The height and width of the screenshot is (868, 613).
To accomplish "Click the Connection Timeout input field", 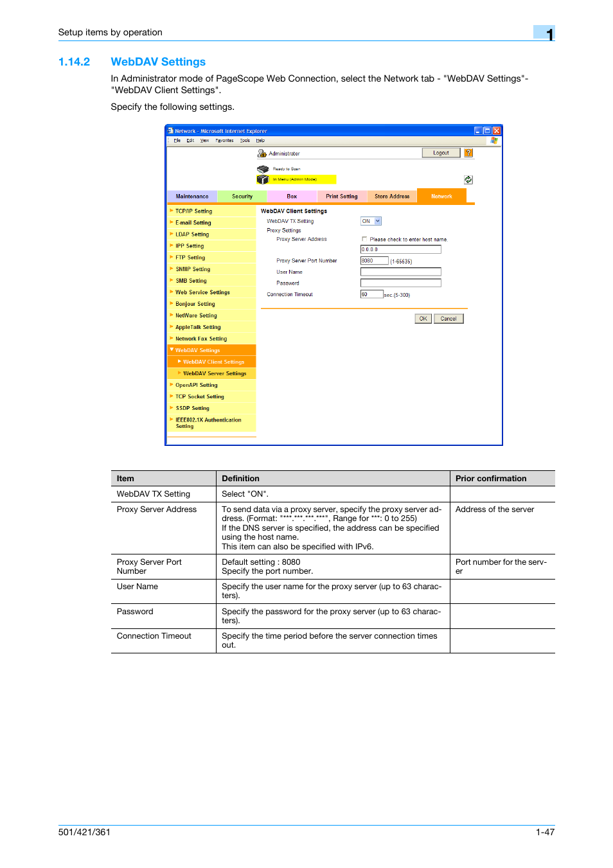I will tap(372, 294).
